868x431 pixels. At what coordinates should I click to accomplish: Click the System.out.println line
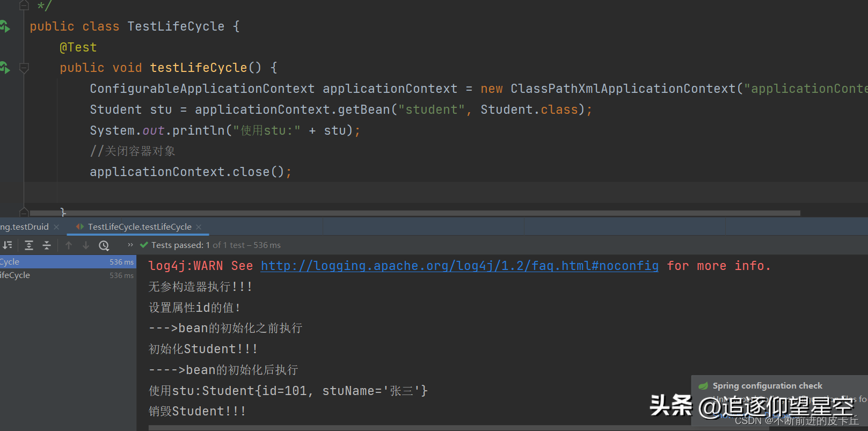point(225,130)
